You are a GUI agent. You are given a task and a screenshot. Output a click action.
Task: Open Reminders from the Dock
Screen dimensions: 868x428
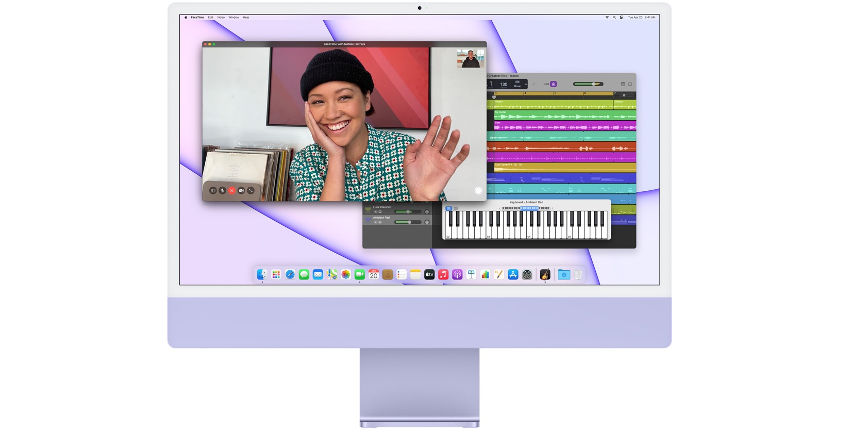[x=402, y=274]
